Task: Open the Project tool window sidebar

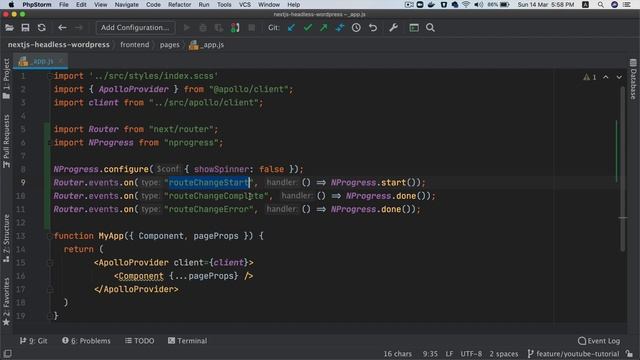Action: coord(6,78)
